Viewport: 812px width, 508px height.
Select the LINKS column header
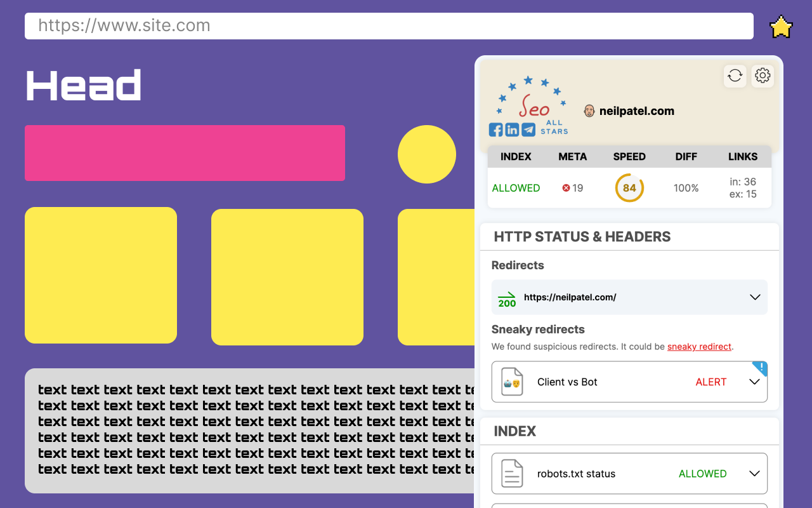743,156
